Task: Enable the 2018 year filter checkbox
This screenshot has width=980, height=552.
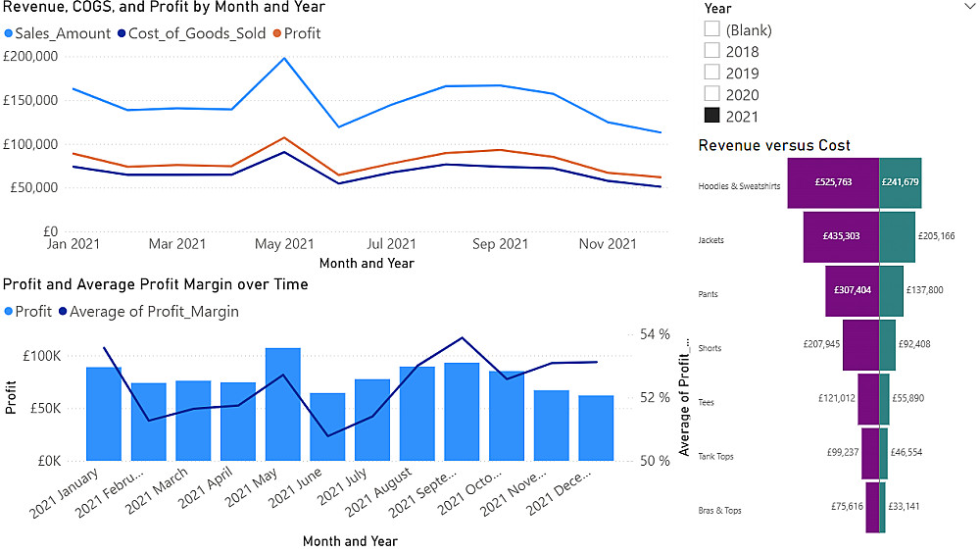Action: point(712,51)
